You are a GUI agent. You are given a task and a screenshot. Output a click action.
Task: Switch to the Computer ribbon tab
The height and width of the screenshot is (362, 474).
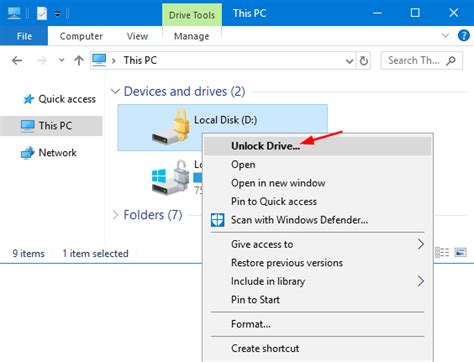point(81,36)
